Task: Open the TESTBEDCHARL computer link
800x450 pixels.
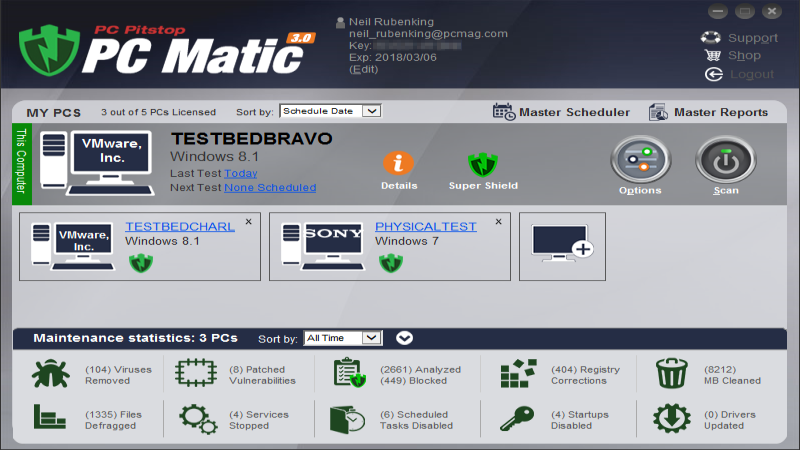Action: click(179, 227)
